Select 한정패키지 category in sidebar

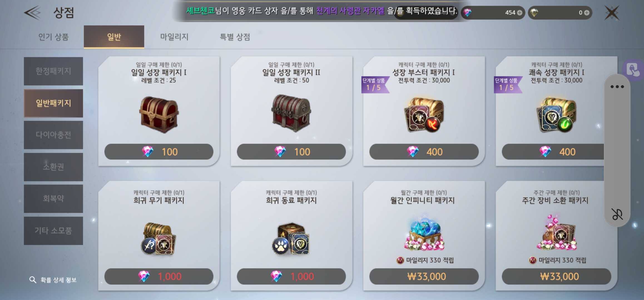pyautogui.click(x=53, y=71)
